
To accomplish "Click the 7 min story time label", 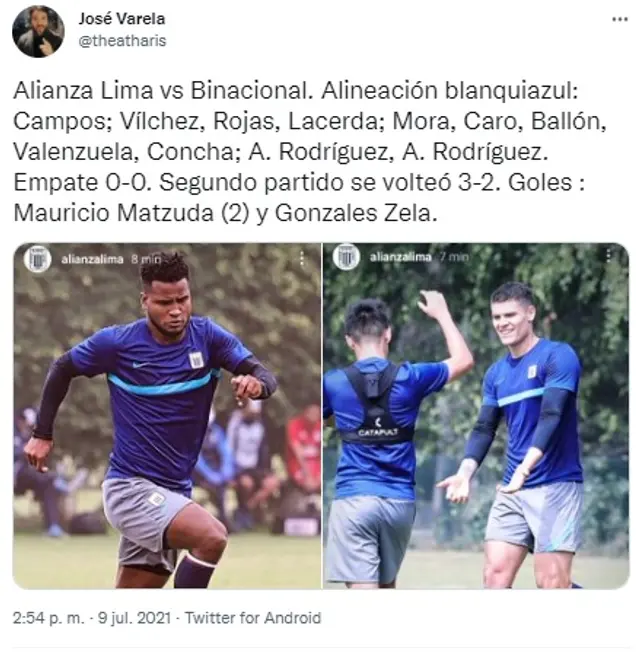I will coord(454,257).
